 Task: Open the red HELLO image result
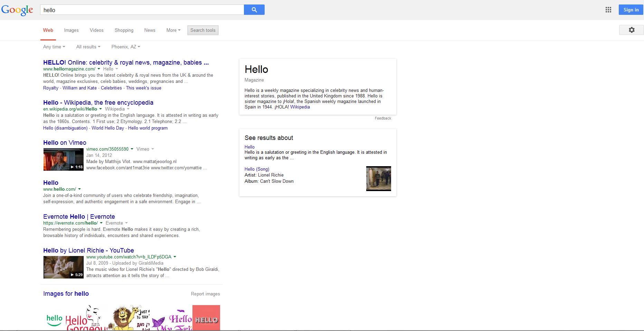point(206,318)
